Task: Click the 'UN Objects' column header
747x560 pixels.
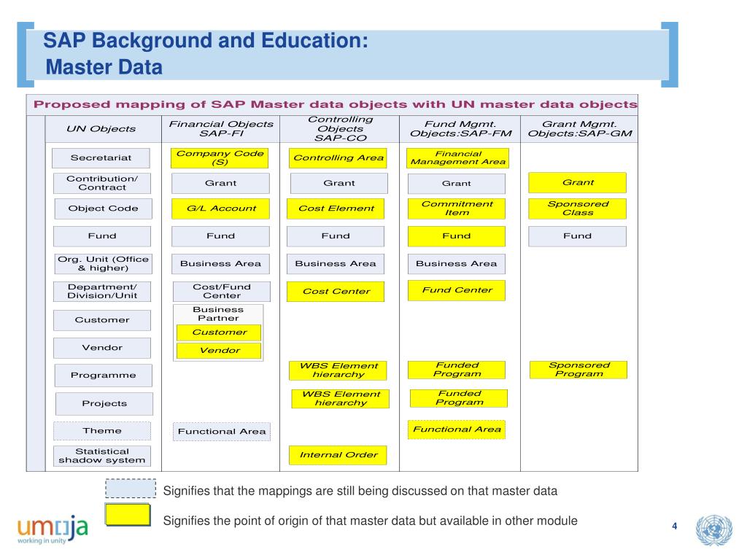Action: (101, 128)
